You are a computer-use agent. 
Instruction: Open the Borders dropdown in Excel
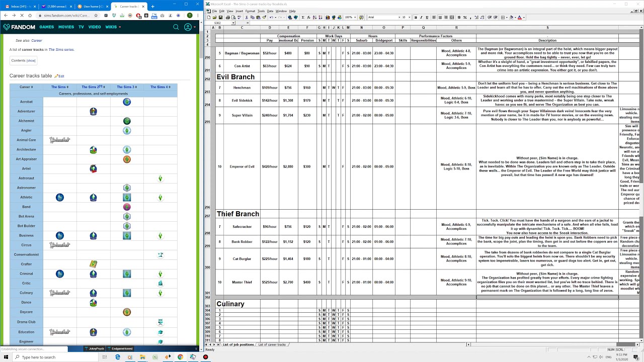pyautogui.click(x=507, y=17)
